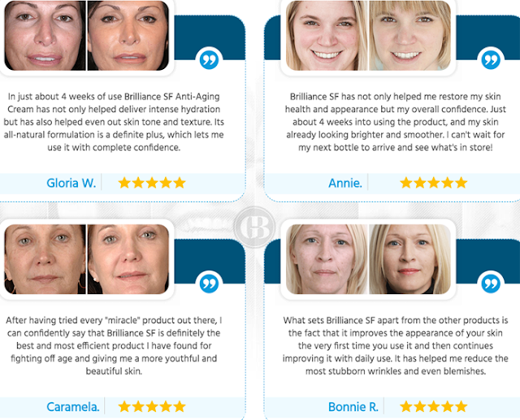Click Caramela's five-star rating
The height and width of the screenshot is (420, 520).
pos(152,406)
